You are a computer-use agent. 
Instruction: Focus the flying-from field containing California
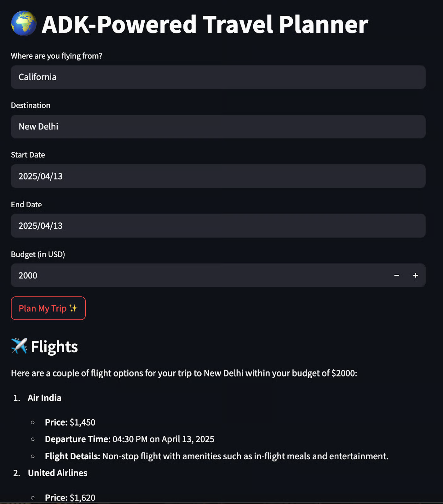[x=218, y=77]
